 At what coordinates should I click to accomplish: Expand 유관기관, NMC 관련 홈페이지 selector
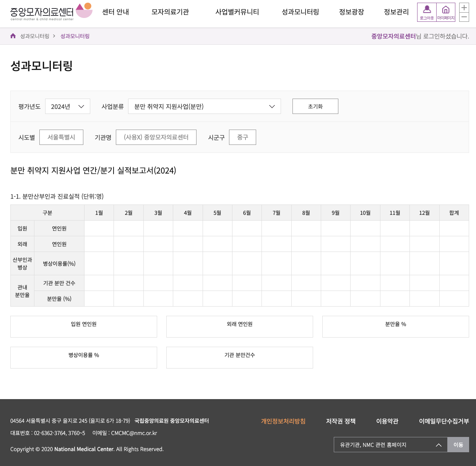390,445
